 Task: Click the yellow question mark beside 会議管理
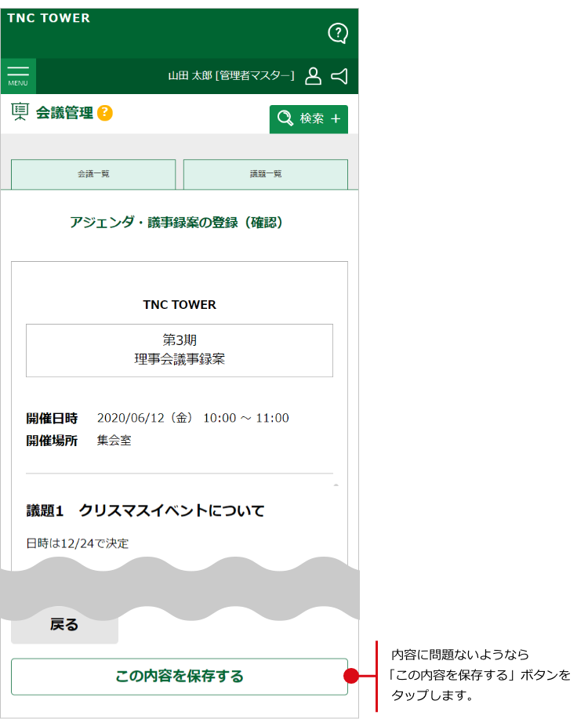pyautogui.click(x=105, y=113)
